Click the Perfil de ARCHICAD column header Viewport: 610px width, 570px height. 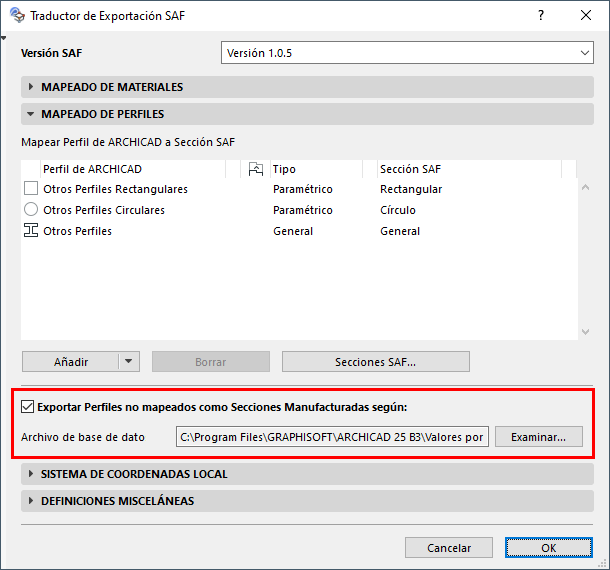pos(133,169)
